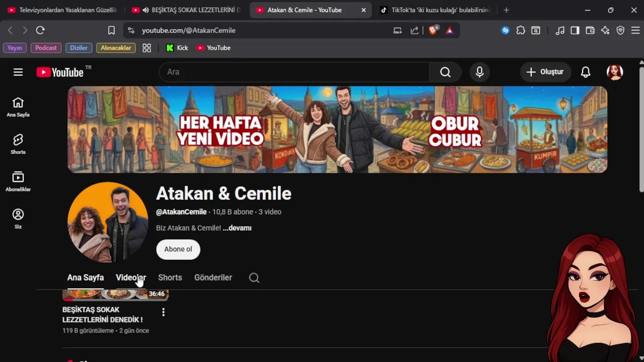Screen dimensions: 644x362
Task: Click the tab search icon in toolbar
Action: click(536, 30)
